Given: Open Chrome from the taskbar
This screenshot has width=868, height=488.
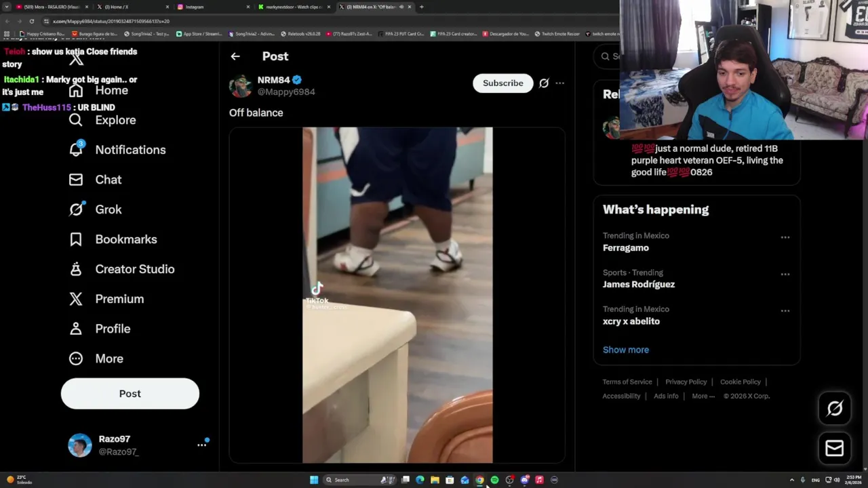Looking at the screenshot, I should coord(479,480).
